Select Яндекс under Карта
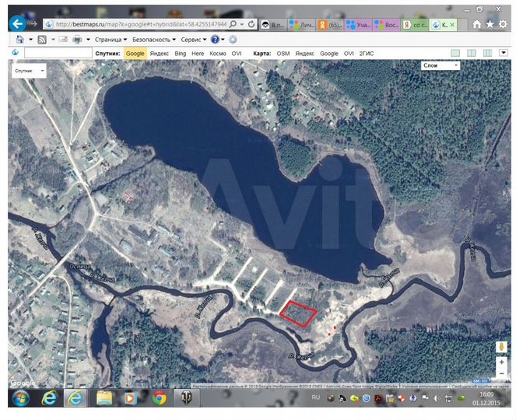This screenshot has width=516, height=420. pos(305,54)
